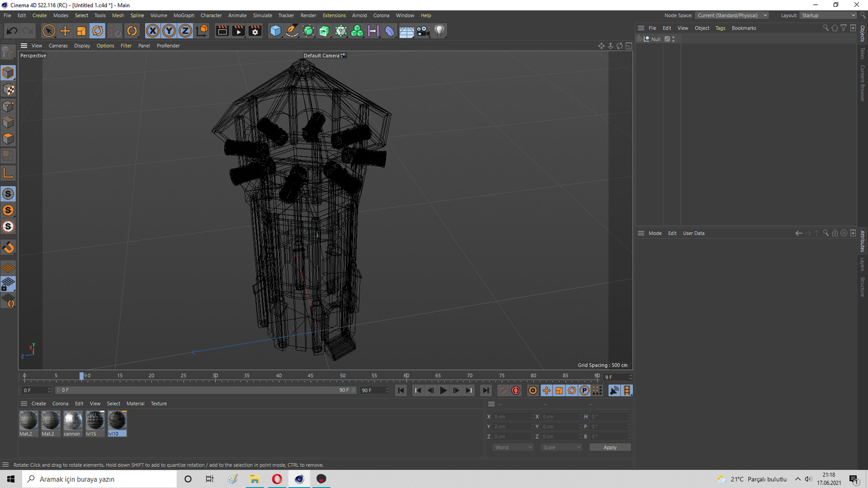This screenshot has height=488, width=868.
Task: Add a Cube primitive object
Action: tap(275, 31)
